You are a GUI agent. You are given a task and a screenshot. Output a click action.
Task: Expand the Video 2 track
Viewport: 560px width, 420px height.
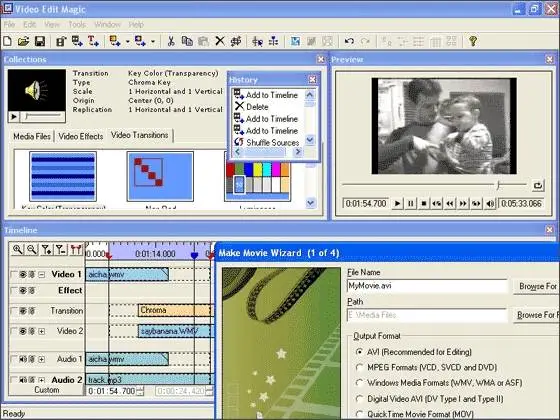(42, 331)
